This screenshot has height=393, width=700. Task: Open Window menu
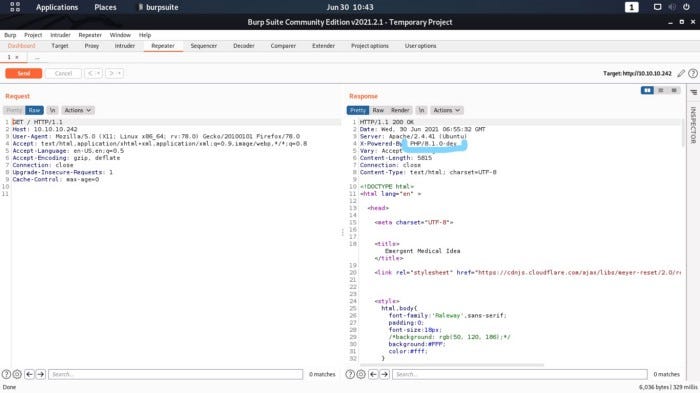[120, 35]
